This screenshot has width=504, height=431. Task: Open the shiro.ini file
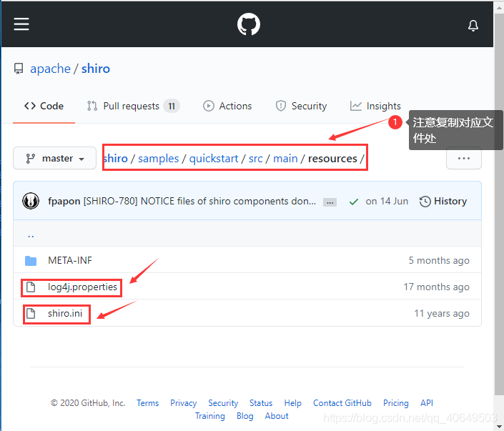[x=65, y=313]
